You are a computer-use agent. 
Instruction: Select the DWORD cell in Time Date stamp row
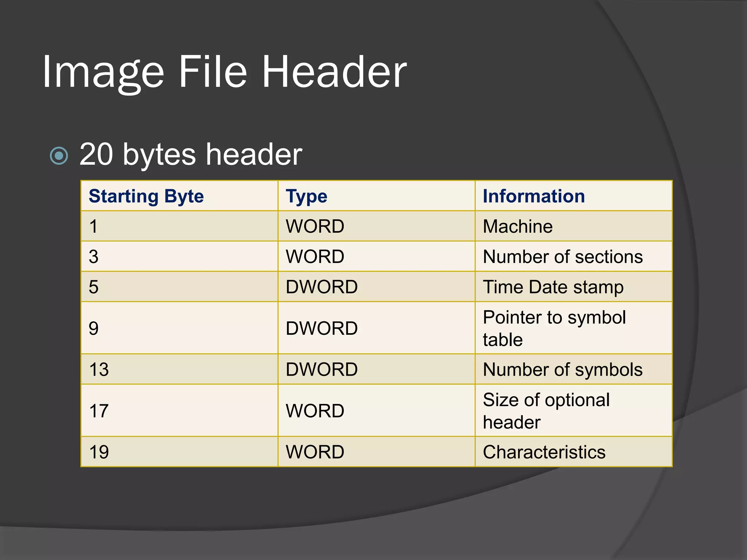(x=376, y=287)
